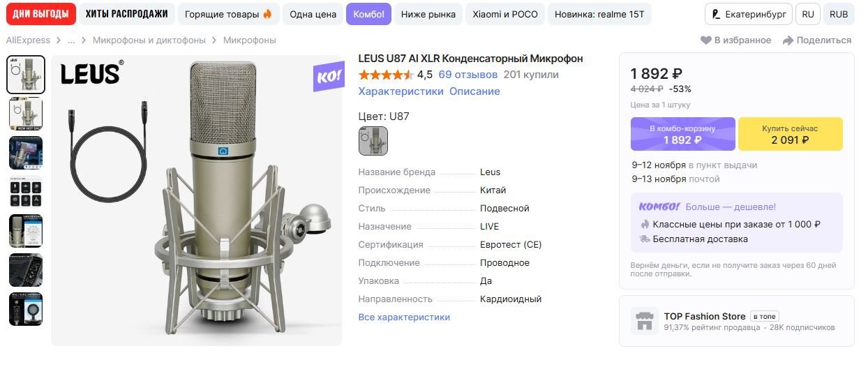Select the U87 color swatch

coord(373,141)
